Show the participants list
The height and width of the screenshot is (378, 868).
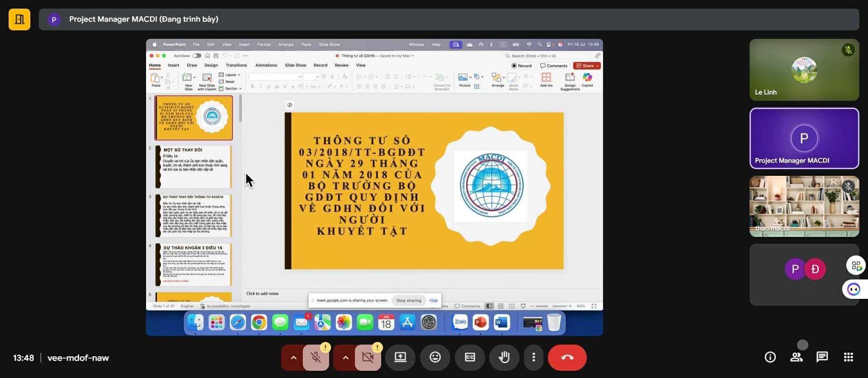796,357
